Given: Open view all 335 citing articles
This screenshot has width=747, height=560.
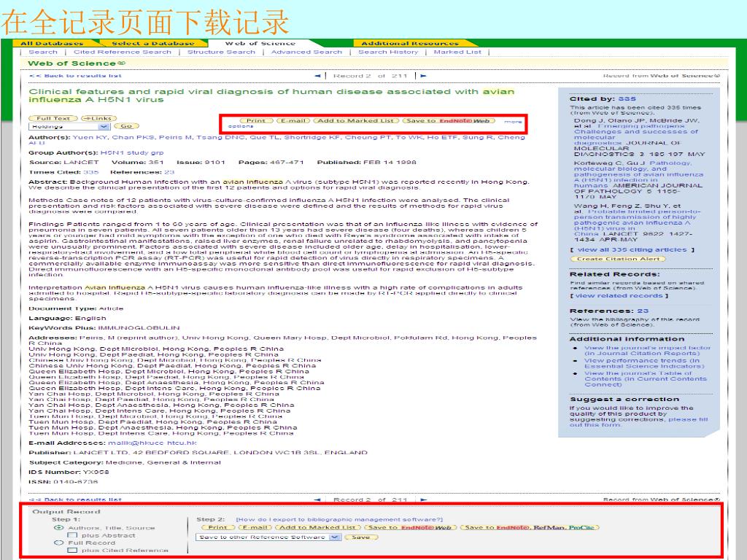Looking at the screenshot, I should [x=632, y=249].
